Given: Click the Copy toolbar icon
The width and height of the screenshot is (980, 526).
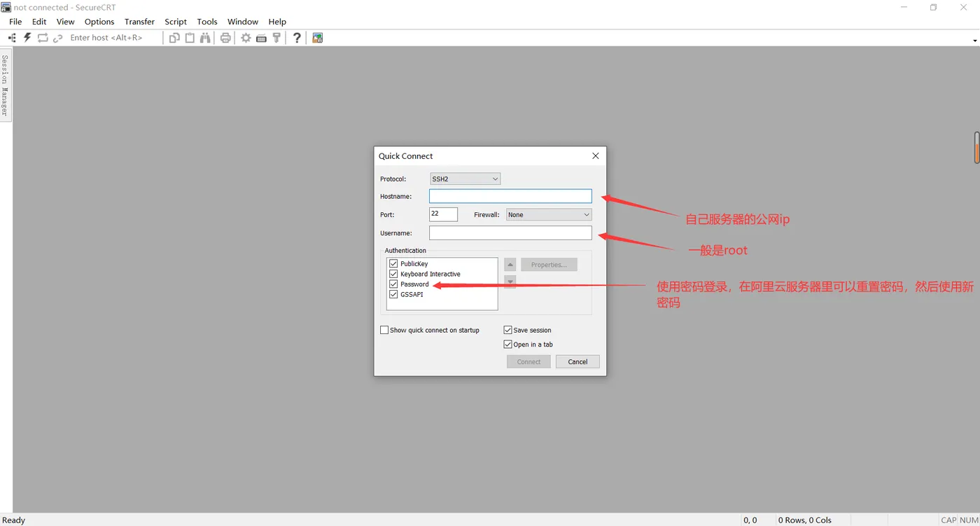Looking at the screenshot, I should (x=174, y=38).
